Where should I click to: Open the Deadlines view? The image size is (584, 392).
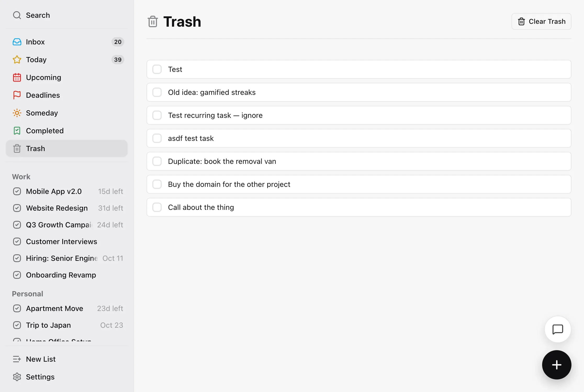(67, 95)
